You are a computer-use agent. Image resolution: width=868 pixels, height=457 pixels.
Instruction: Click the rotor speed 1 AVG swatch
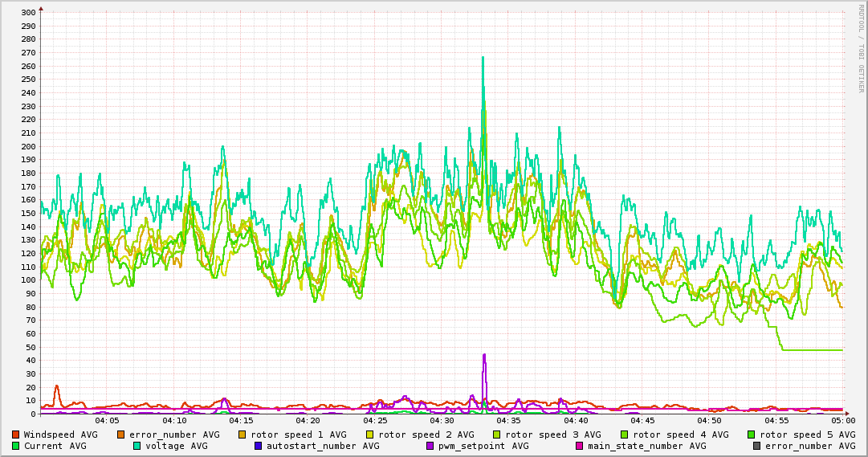(x=242, y=435)
